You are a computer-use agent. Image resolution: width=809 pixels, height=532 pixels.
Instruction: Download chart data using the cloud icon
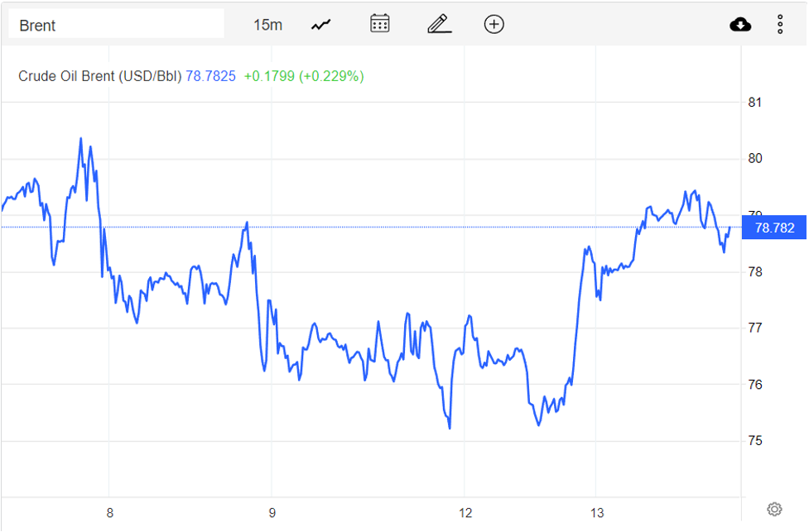(x=740, y=24)
